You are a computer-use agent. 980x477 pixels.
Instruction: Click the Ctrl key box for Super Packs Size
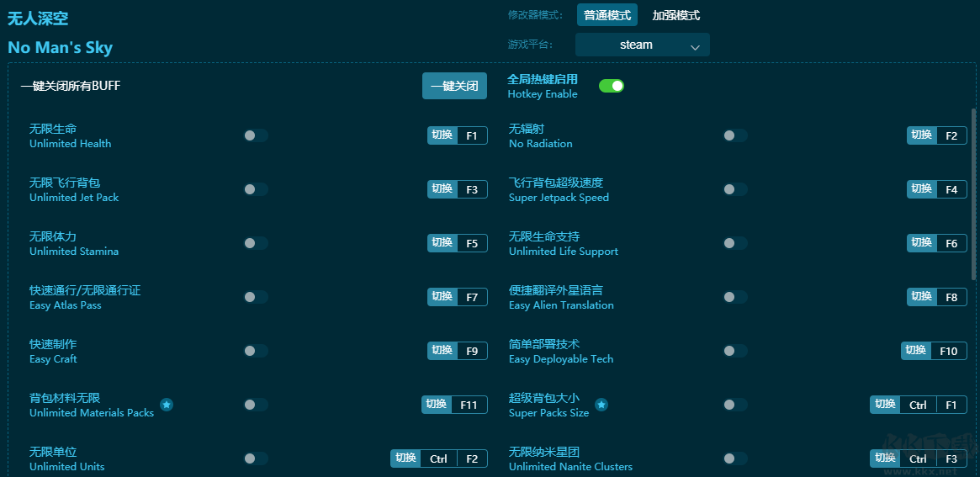[918, 405]
